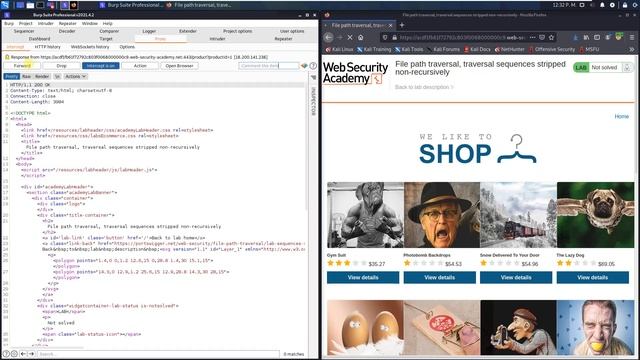Viewport: 640px width, 360px height.
Task: Open the HTTP history sub-tab
Action: (47, 47)
